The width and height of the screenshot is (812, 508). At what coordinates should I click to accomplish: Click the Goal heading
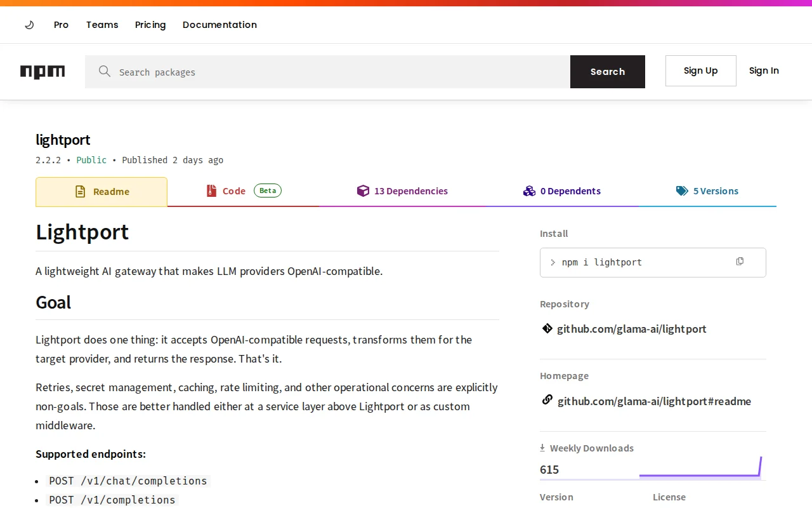(53, 302)
